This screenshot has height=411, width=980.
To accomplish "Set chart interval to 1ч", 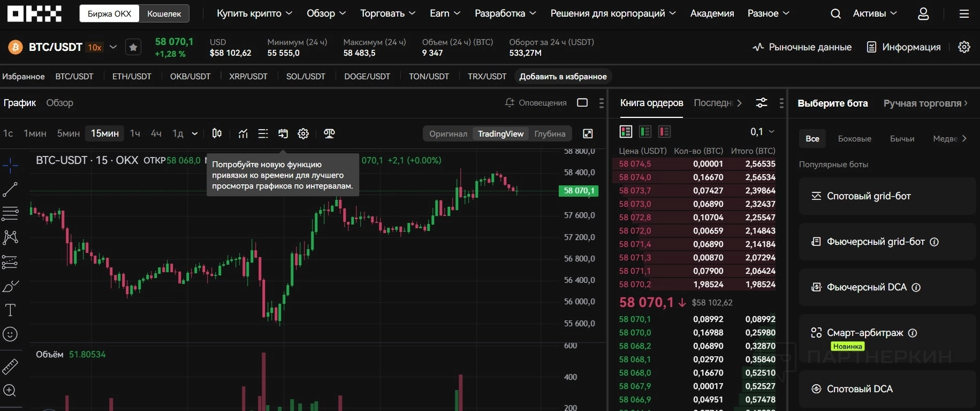I will tap(135, 133).
